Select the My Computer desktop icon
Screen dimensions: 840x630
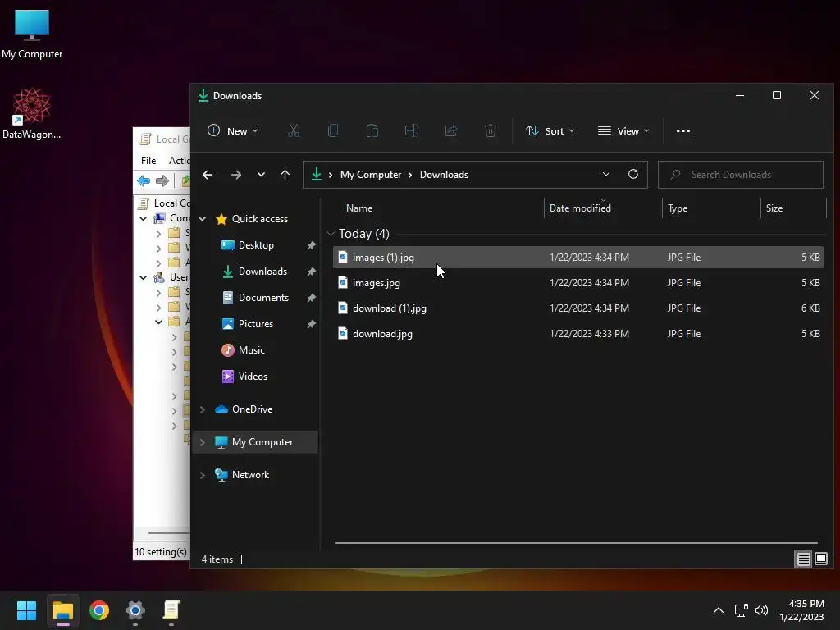tap(32, 34)
